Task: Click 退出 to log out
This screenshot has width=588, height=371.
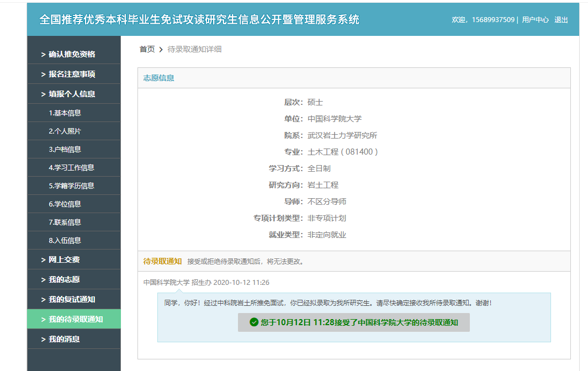Action: (x=561, y=20)
